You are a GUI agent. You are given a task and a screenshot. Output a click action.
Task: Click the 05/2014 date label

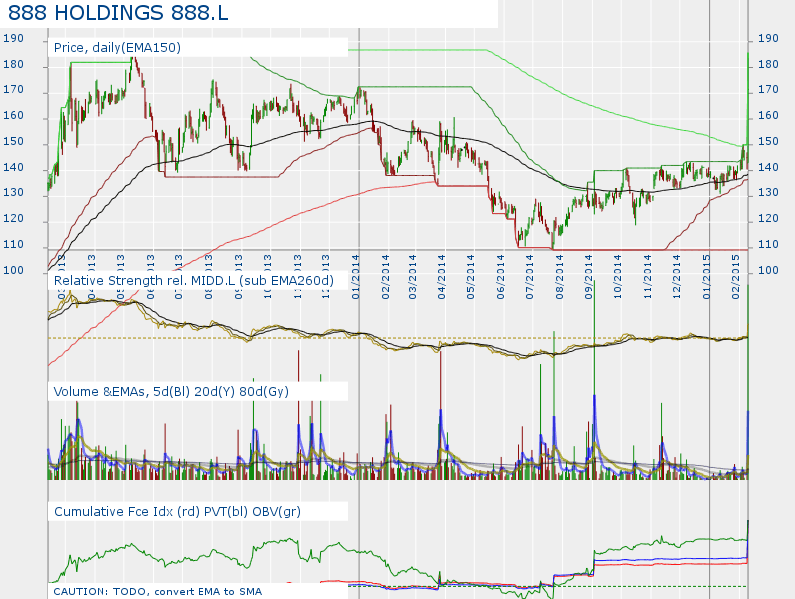coord(471,277)
